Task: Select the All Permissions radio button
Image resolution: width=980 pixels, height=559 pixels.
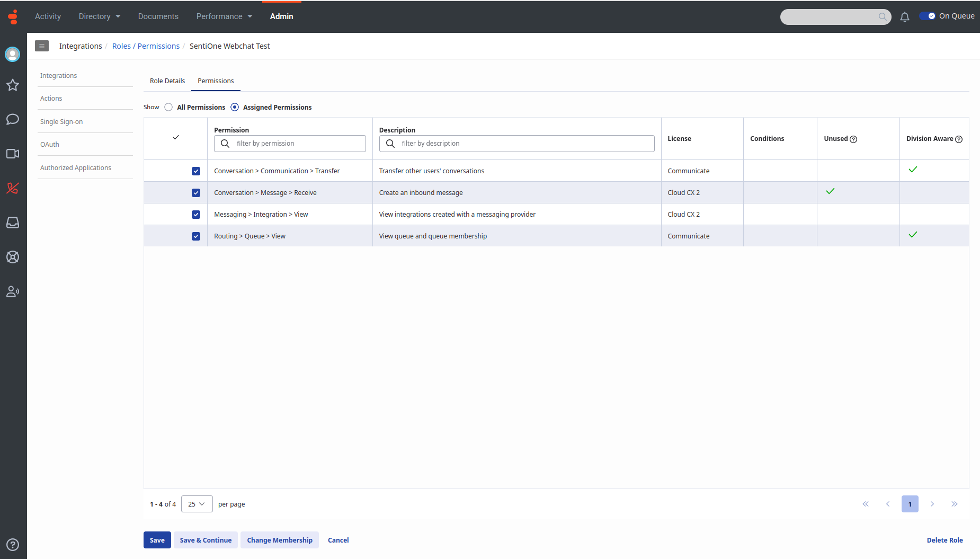Action: [168, 107]
